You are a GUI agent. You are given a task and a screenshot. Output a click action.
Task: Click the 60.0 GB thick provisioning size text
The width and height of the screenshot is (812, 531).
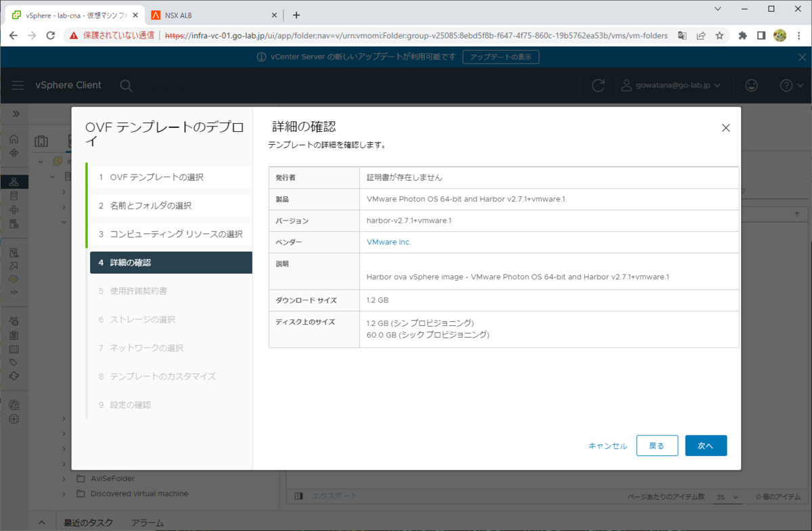428,335
